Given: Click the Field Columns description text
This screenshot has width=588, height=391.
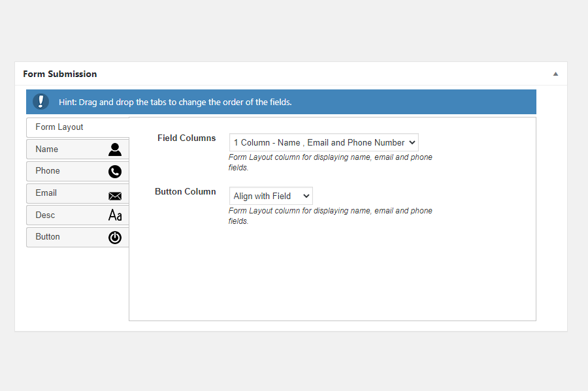Looking at the screenshot, I should pyautogui.click(x=330, y=162).
